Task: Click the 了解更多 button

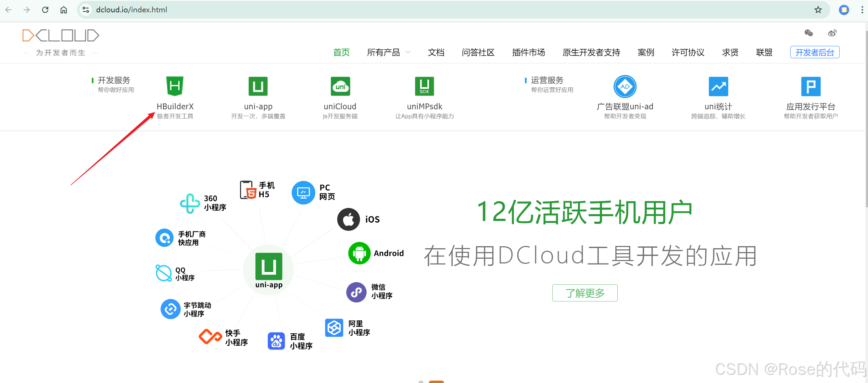Action: tap(584, 293)
